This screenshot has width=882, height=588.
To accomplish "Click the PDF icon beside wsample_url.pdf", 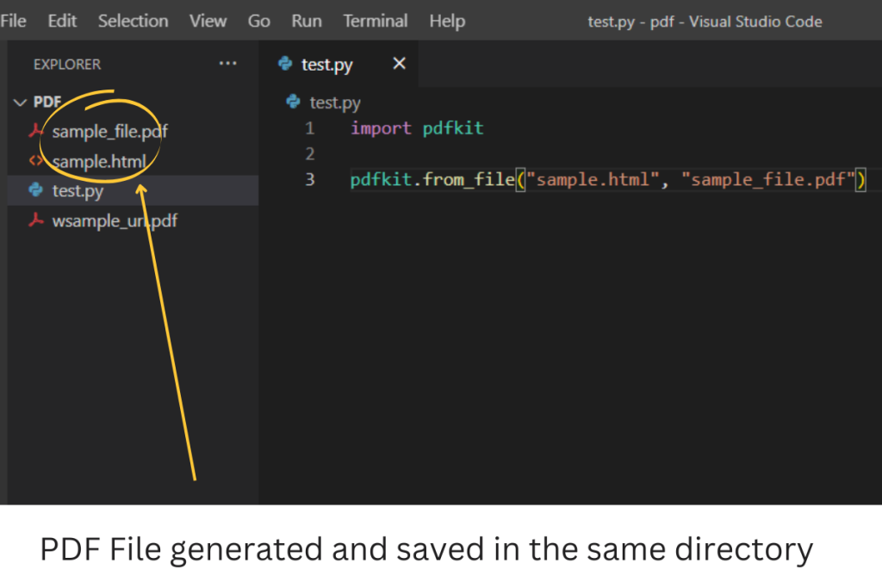I will tap(36, 220).
